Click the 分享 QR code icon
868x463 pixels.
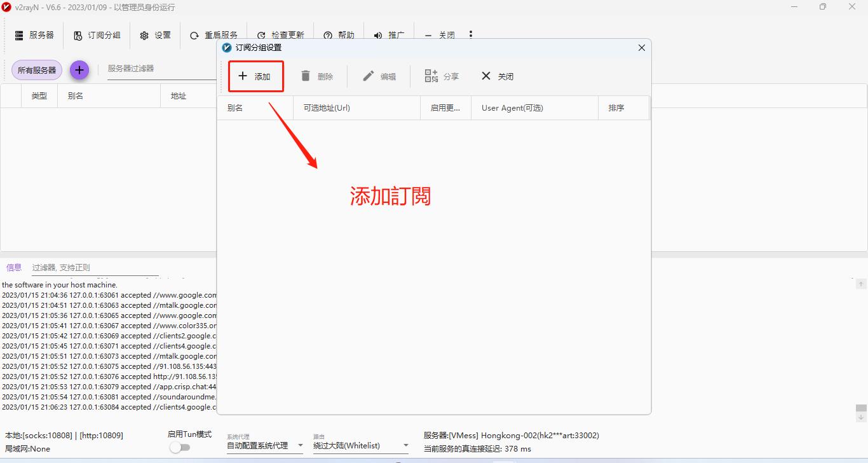tap(431, 76)
